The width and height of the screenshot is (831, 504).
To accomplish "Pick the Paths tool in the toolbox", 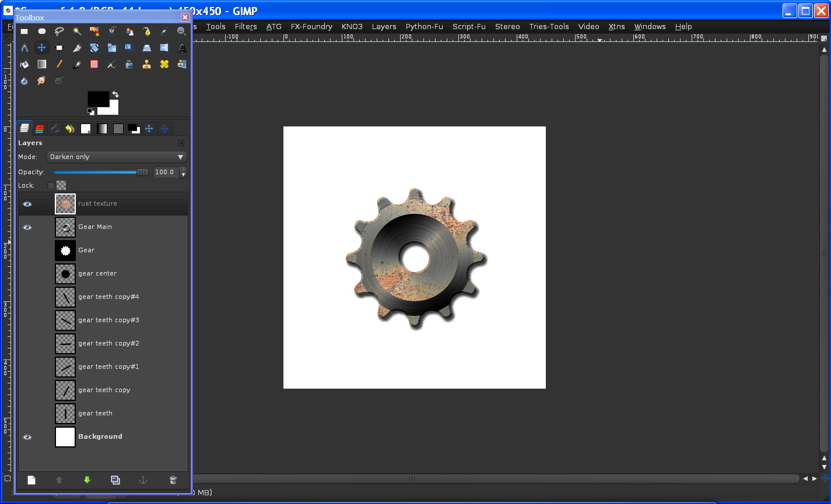I will coord(146,31).
